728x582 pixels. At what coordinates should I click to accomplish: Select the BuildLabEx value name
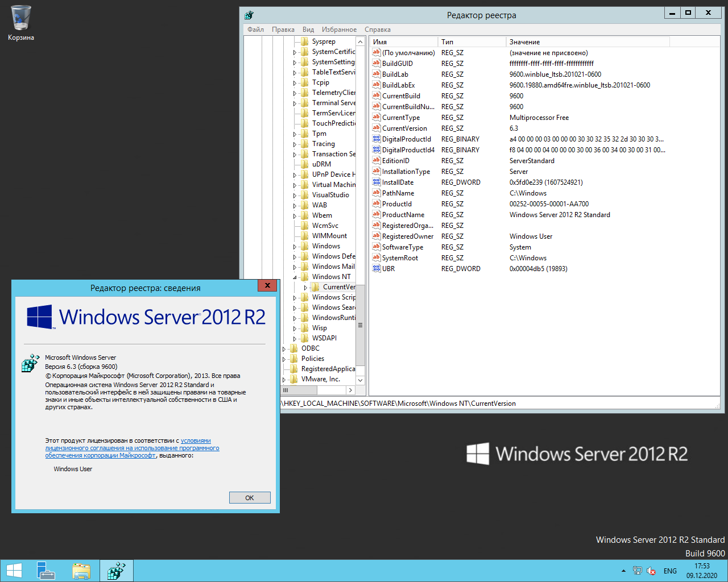click(x=398, y=85)
